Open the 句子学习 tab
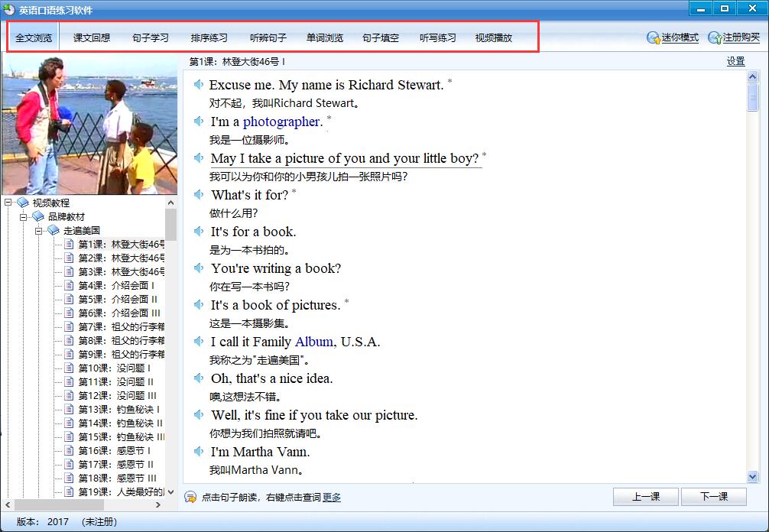Image resolution: width=769 pixels, height=532 pixels. (x=151, y=37)
